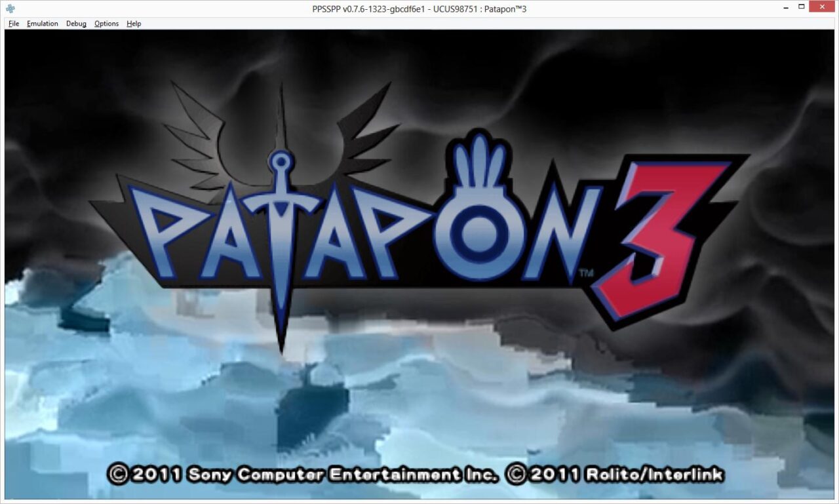Open the Options menu
Image resolution: width=839 pixels, height=504 pixels.
[106, 23]
